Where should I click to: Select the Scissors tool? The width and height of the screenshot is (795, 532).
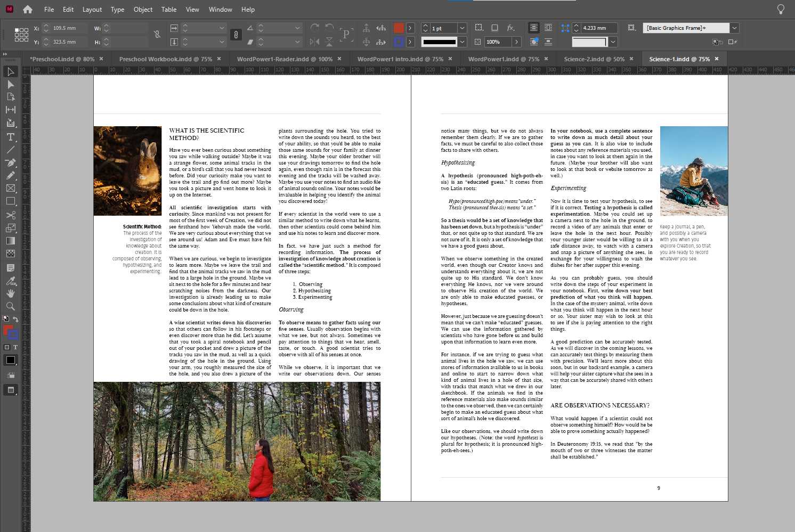click(10, 215)
